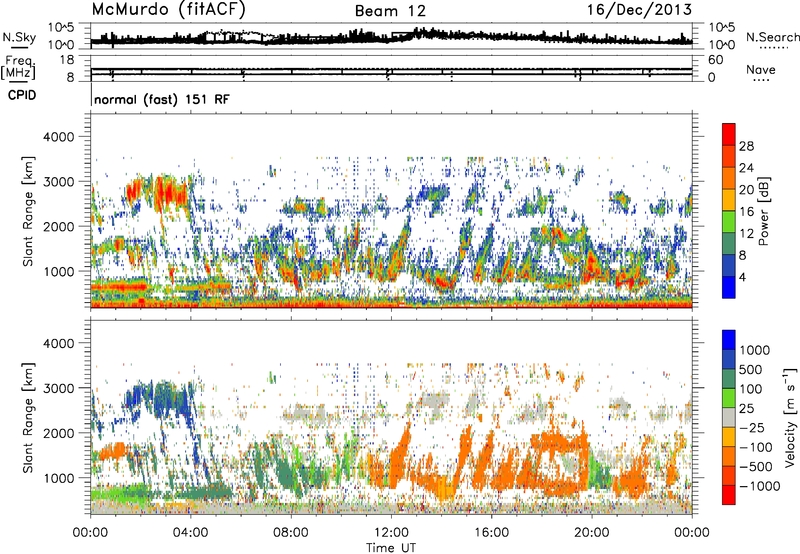
Task: Click the "Nave" legend label
Action: [x=761, y=69]
